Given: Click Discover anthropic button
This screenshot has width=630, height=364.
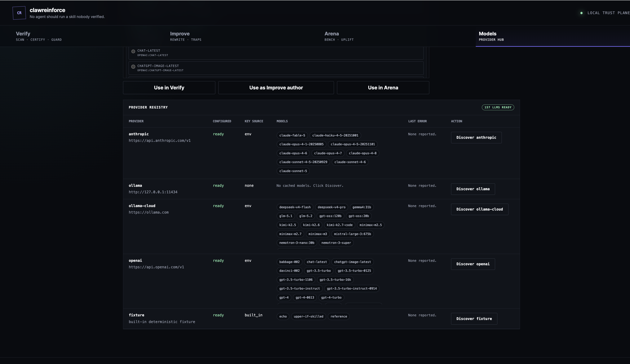Looking at the screenshot, I should pos(476,137).
